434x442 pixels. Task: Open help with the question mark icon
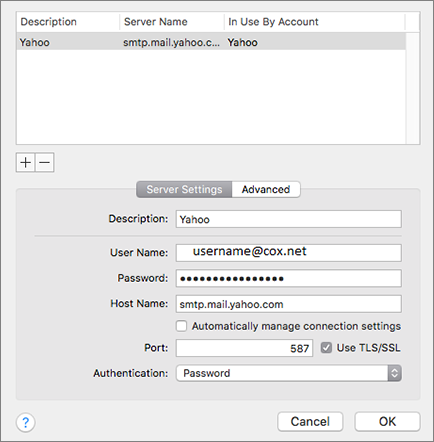point(25,422)
